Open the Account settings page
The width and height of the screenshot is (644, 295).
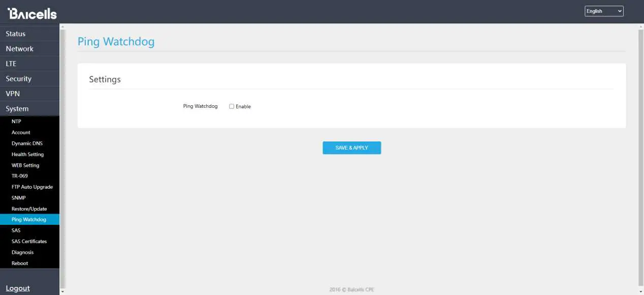pos(29,132)
